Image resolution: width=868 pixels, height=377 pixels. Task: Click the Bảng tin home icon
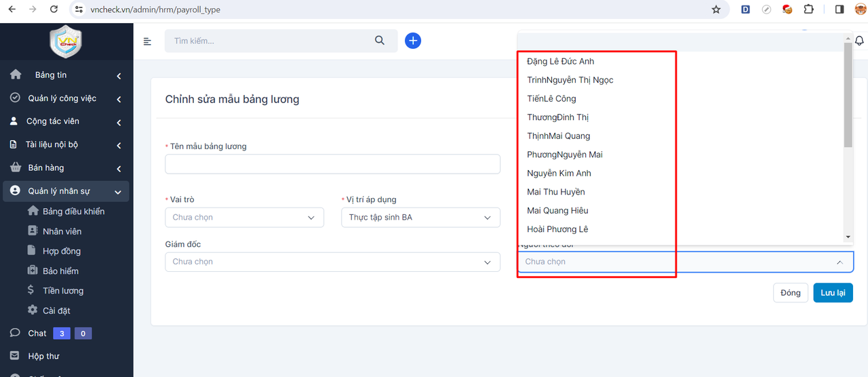(16, 75)
